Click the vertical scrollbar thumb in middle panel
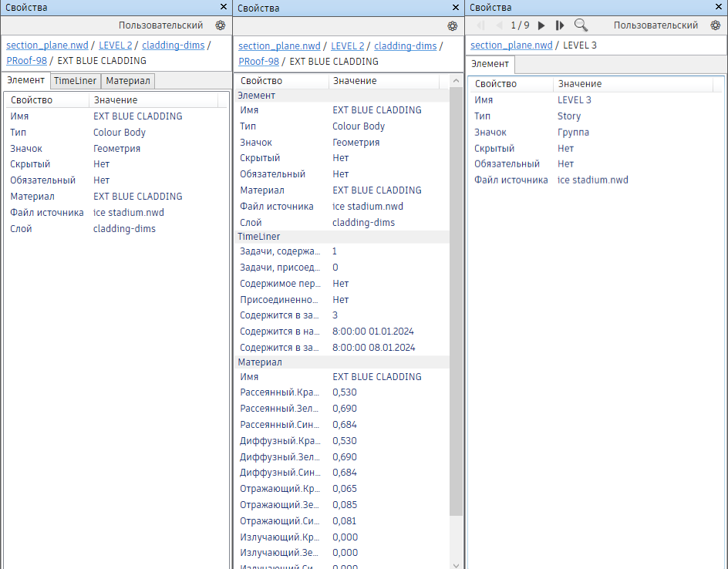The height and width of the screenshot is (569, 728). [456, 301]
